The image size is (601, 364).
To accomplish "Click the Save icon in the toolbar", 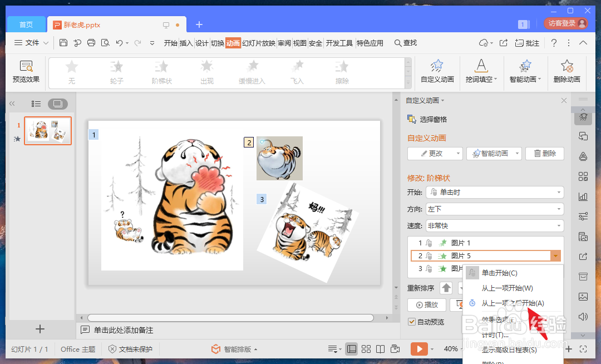I will coord(63,43).
